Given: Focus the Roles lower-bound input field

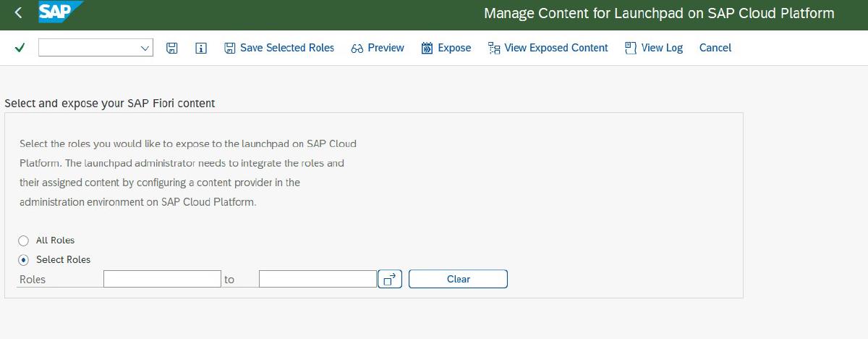Looking at the screenshot, I should coord(162,279).
